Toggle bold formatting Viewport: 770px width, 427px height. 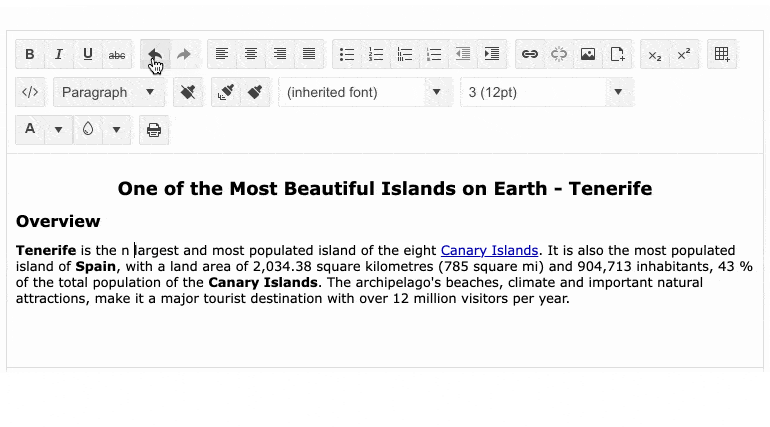pyautogui.click(x=30, y=54)
